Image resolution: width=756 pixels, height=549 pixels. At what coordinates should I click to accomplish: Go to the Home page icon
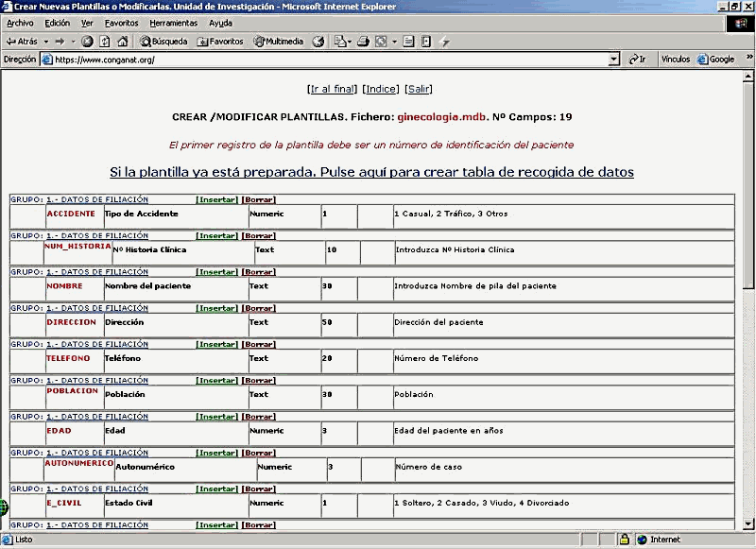click(x=121, y=42)
